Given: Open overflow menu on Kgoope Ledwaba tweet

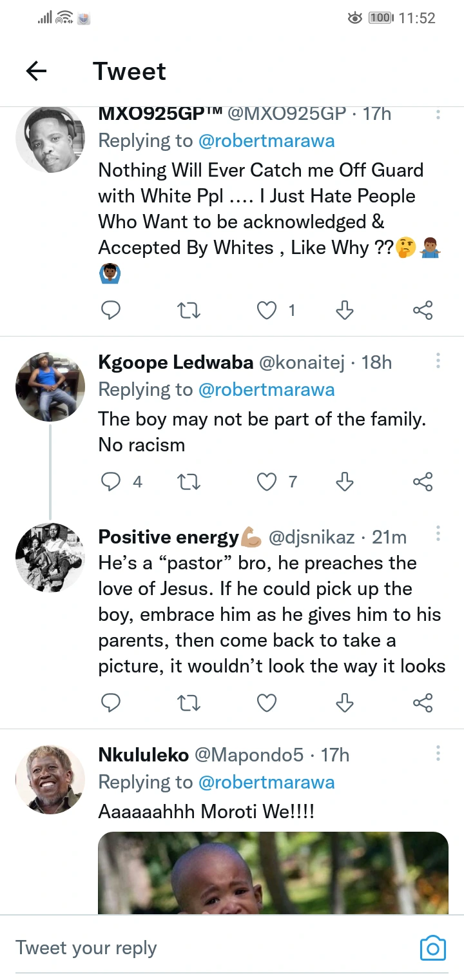Looking at the screenshot, I should [x=438, y=361].
